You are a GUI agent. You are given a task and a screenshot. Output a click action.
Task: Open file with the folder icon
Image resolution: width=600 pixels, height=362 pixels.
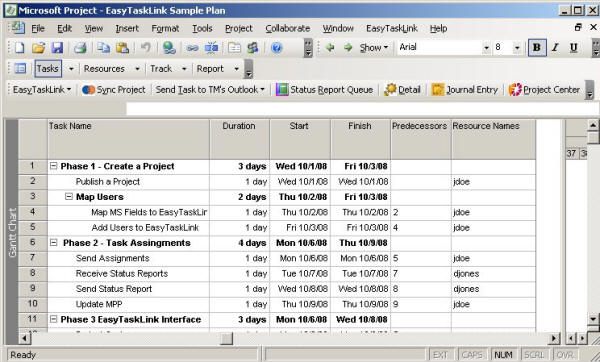pyautogui.click(x=38, y=48)
